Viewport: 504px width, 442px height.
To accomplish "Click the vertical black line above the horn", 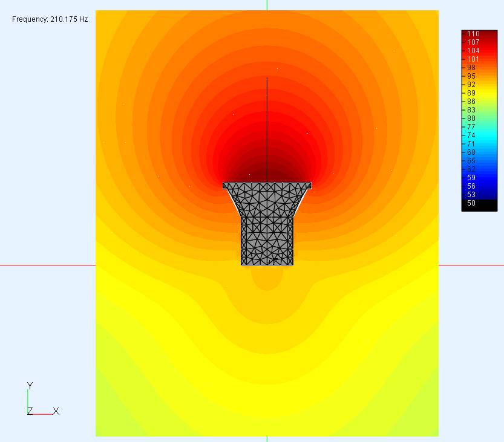I will (267, 130).
